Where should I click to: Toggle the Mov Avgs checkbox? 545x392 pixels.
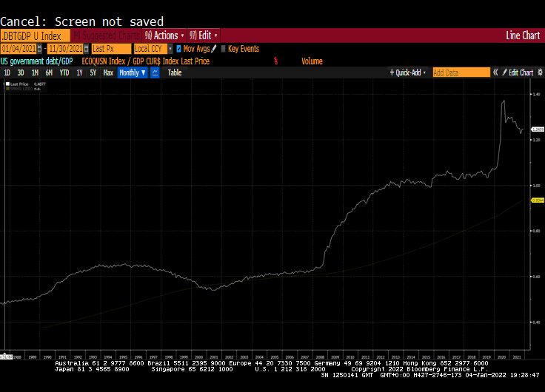coord(178,49)
